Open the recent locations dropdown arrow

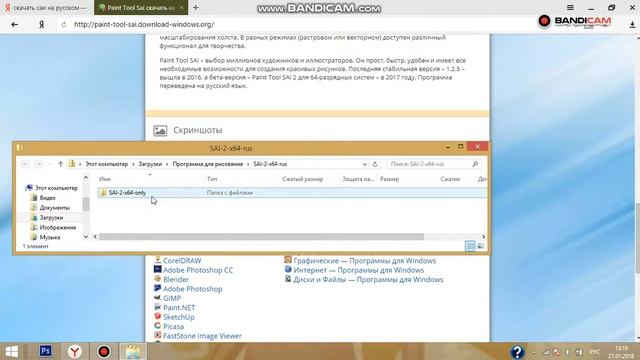point(50,164)
